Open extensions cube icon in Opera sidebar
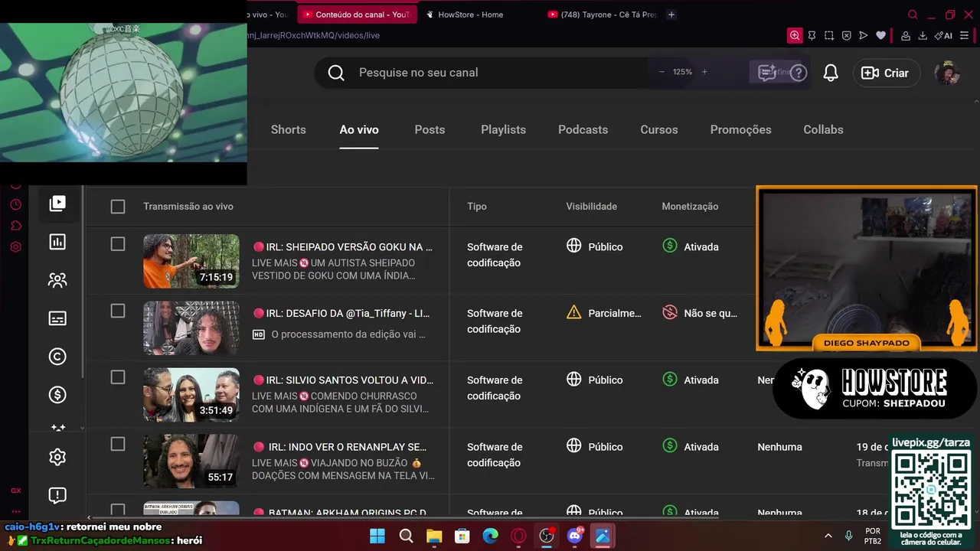This screenshot has height=551, width=980. (15, 226)
